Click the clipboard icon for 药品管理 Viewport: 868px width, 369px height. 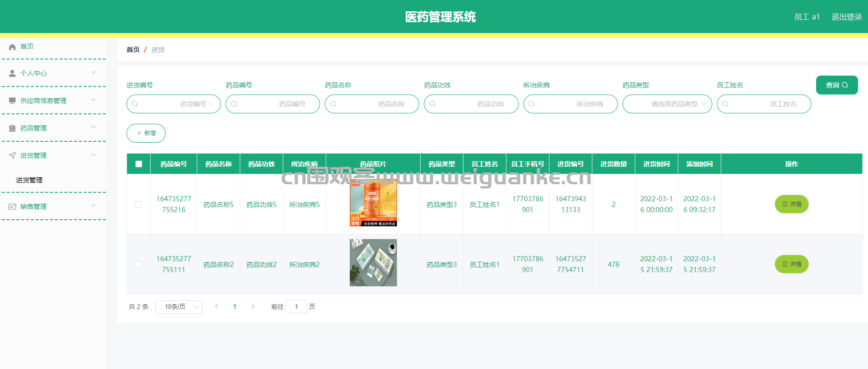click(12, 128)
